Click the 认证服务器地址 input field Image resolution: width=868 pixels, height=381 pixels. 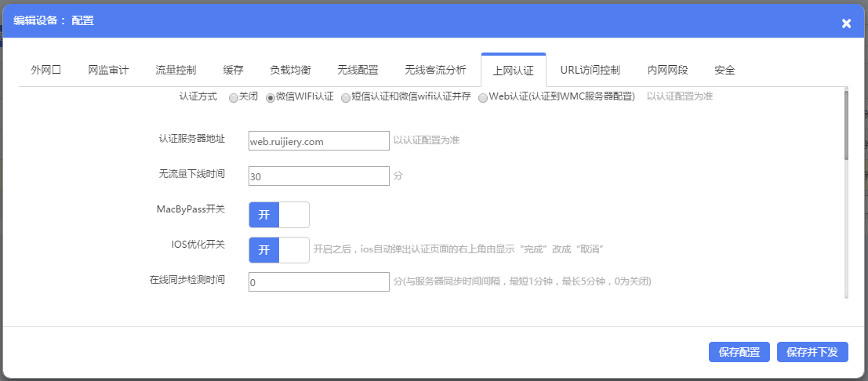coord(318,141)
